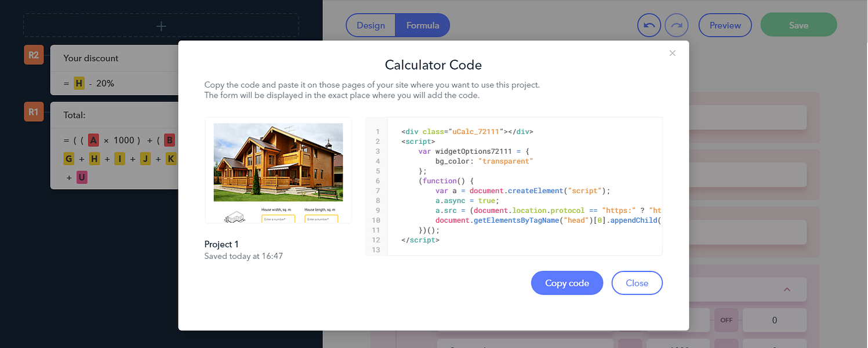Collapse the panel with the up chevron

coord(787,289)
